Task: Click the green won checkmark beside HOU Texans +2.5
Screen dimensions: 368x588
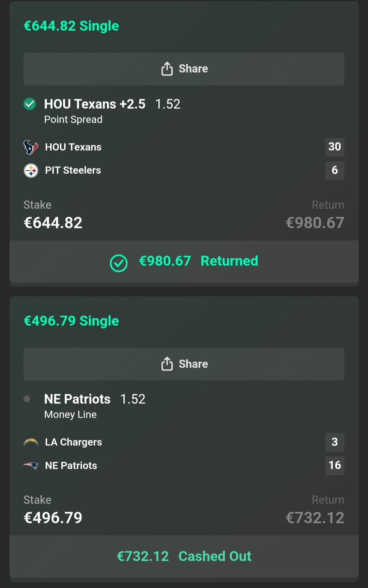Action: [30, 104]
